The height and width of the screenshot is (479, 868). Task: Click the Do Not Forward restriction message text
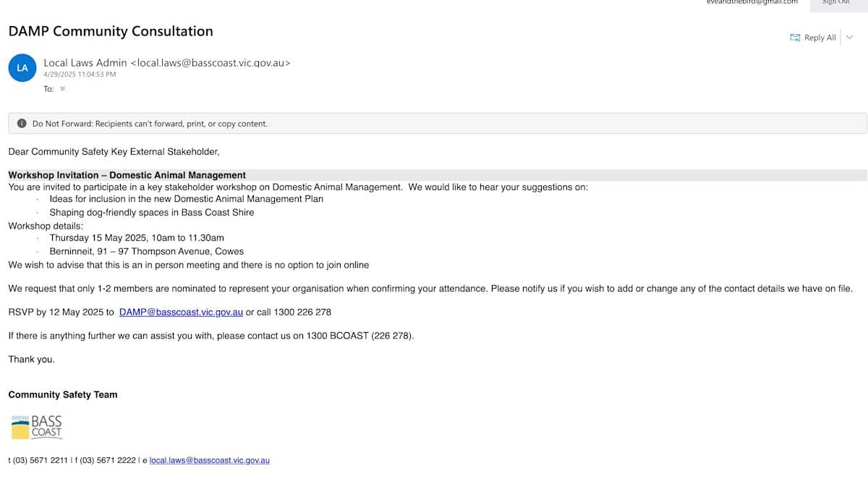coord(150,124)
